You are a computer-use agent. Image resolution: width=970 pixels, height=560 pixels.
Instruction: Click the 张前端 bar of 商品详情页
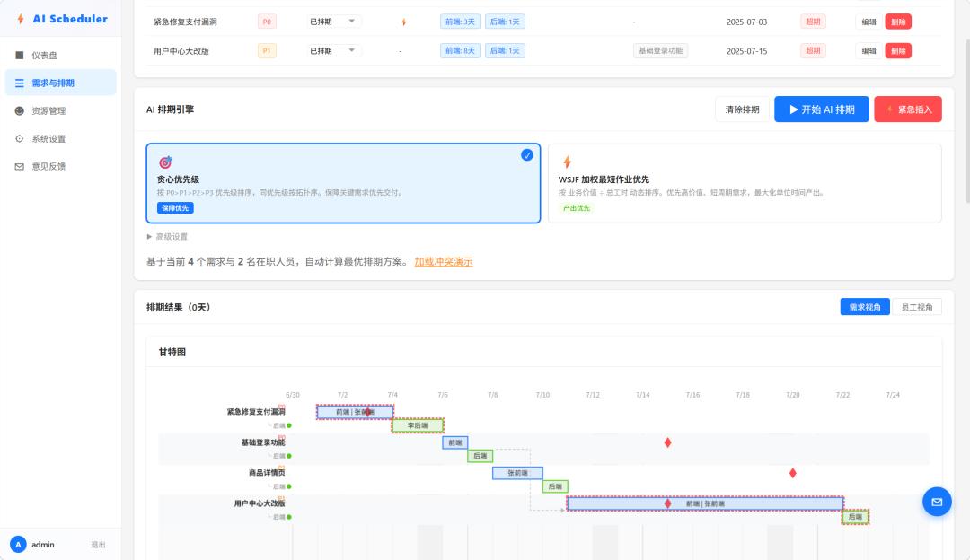coord(518,473)
